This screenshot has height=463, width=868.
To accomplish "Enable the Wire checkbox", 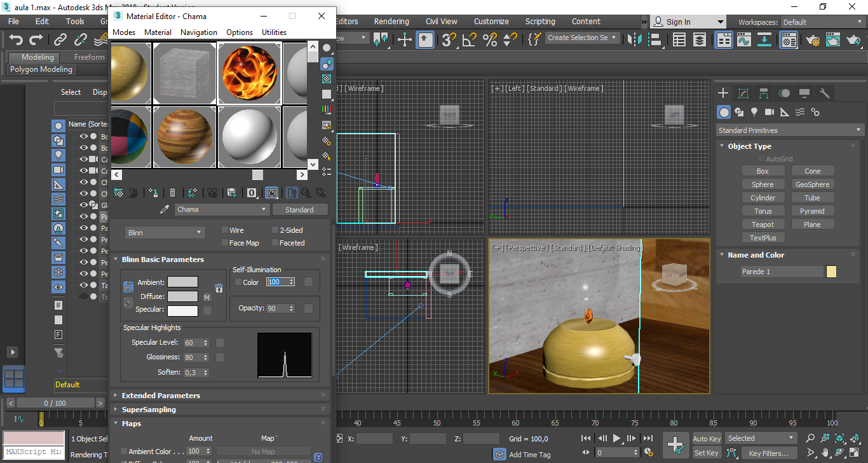I will (x=225, y=230).
